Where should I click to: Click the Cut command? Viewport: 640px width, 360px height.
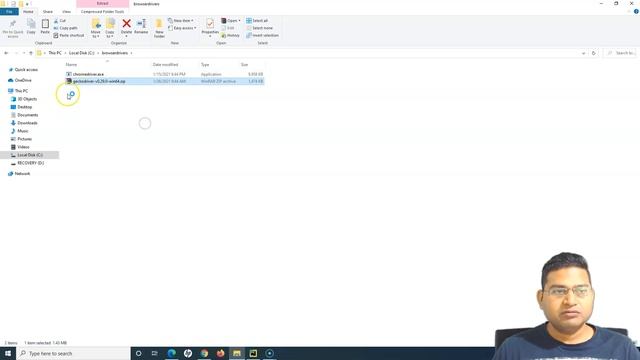click(x=60, y=20)
